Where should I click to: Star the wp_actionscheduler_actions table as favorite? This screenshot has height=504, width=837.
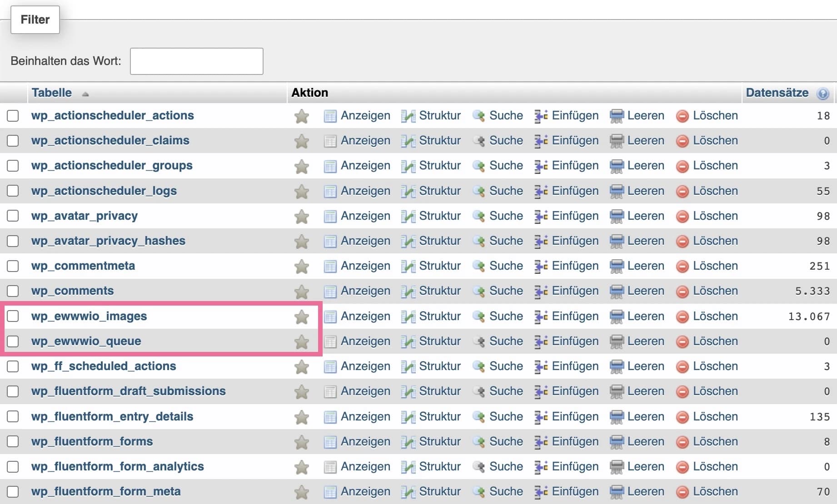[x=301, y=116]
